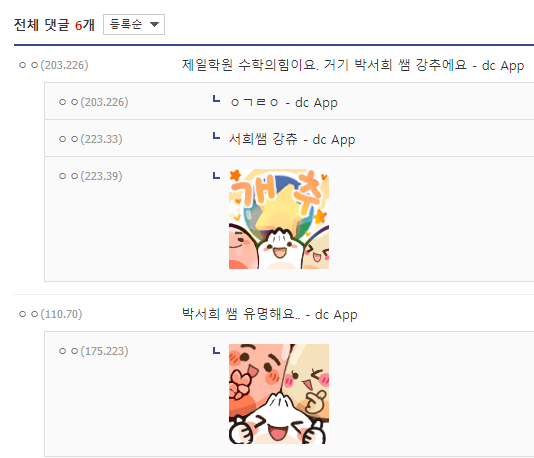This screenshot has width=534, height=458.
Task: Select reply author ㅇㅇ(223.39)
Action: tap(91, 176)
